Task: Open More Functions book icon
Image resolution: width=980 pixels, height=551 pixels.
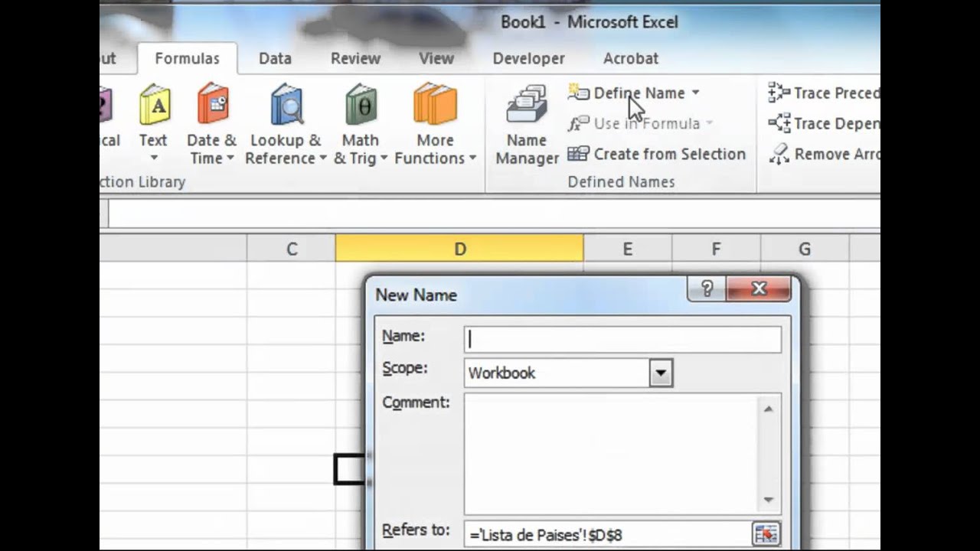Action: coord(435,105)
